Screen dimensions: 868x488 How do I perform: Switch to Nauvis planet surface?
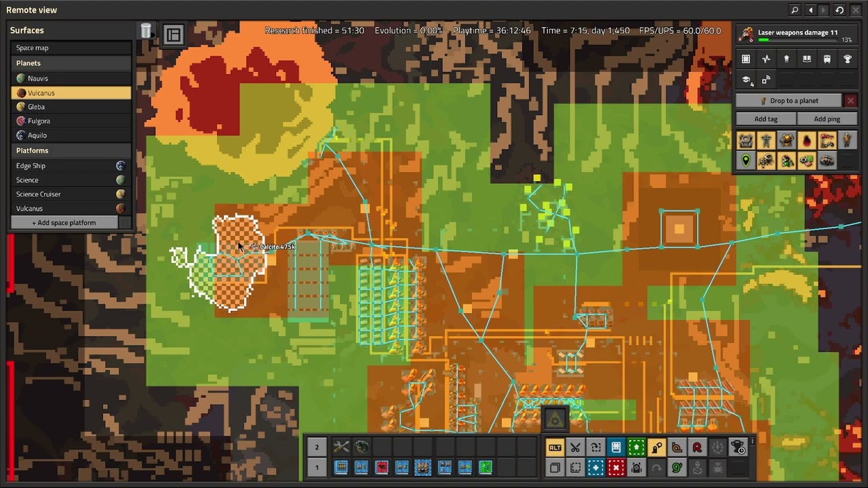pyautogui.click(x=71, y=79)
